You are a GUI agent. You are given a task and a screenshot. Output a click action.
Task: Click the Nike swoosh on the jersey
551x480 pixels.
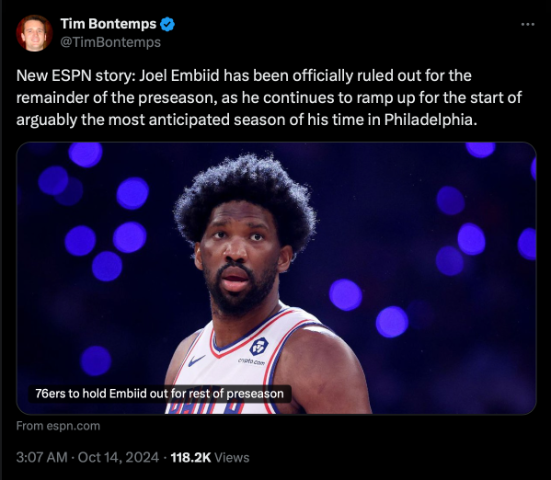coord(196,360)
